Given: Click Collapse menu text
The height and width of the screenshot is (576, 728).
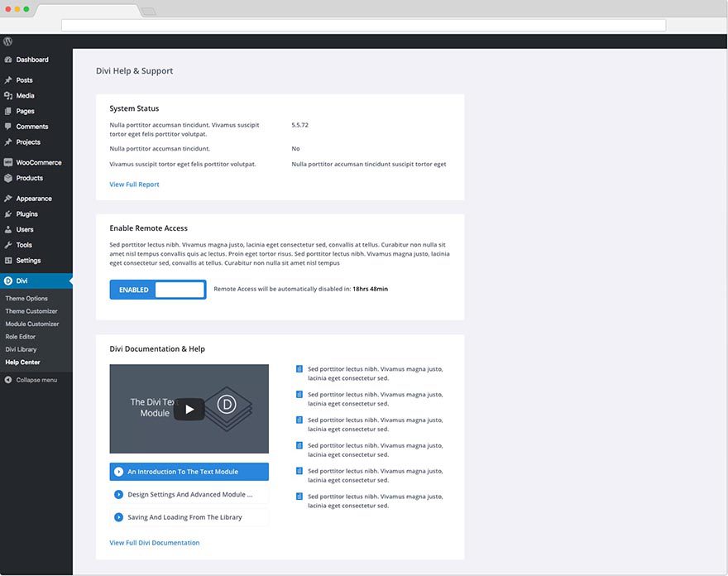Looking at the screenshot, I should (36, 380).
